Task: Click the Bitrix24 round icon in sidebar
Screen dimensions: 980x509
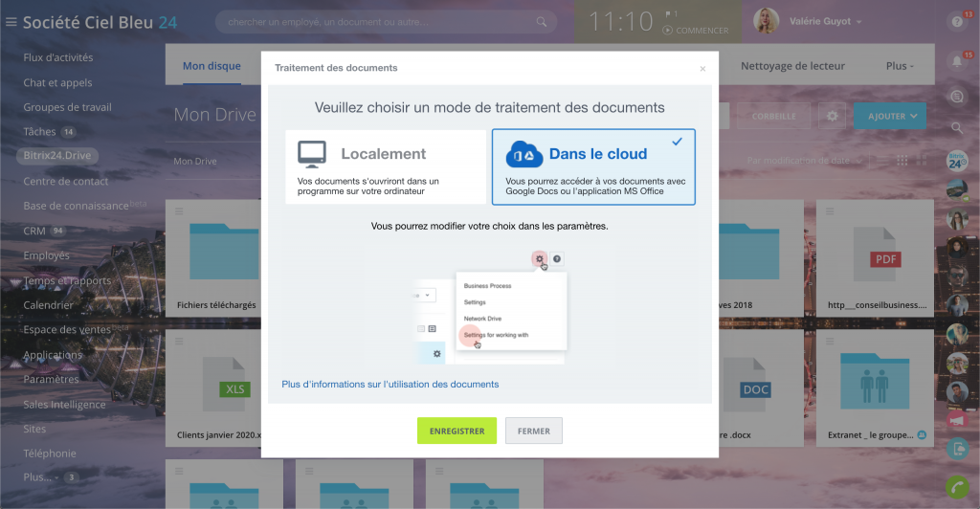Action: [x=956, y=160]
